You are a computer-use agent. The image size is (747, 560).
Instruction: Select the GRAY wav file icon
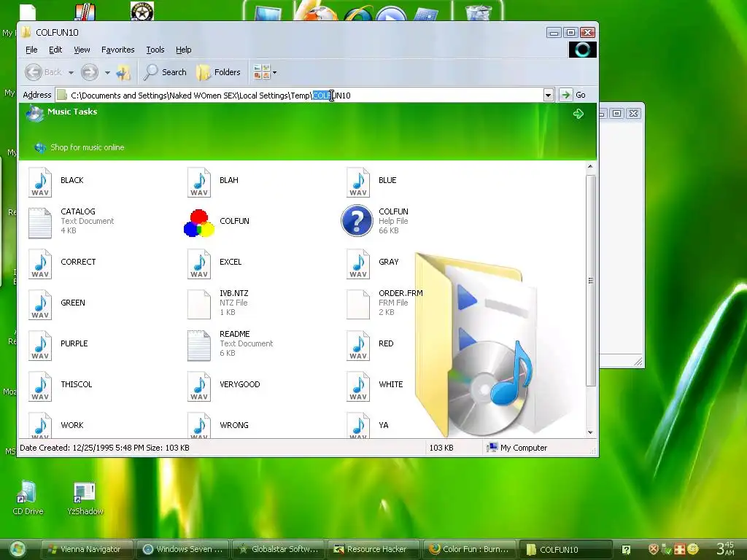click(358, 264)
